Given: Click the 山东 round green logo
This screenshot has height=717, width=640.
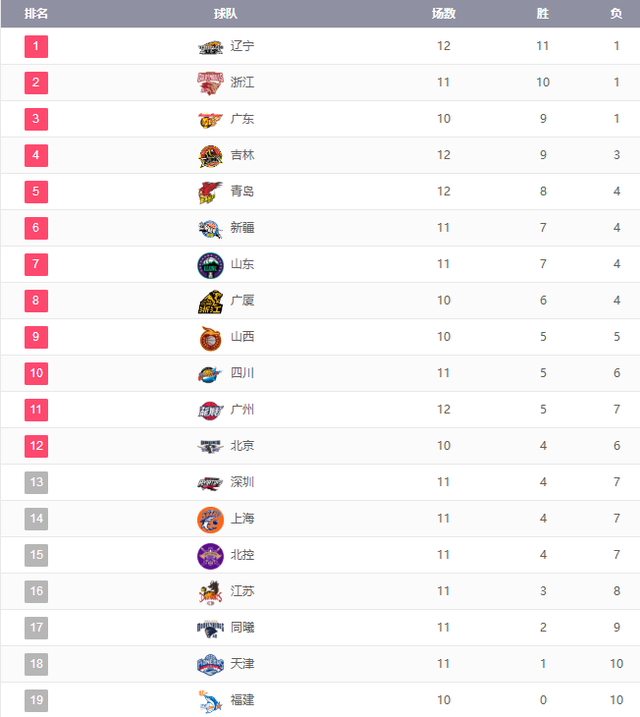Looking at the screenshot, I should tap(210, 265).
